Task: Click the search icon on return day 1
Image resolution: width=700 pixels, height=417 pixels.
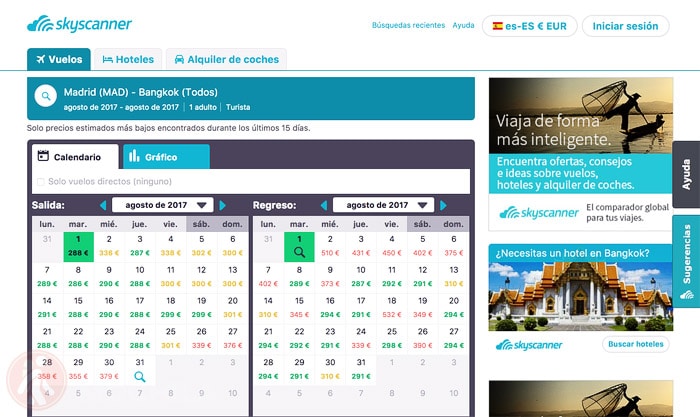Action: point(299,253)
